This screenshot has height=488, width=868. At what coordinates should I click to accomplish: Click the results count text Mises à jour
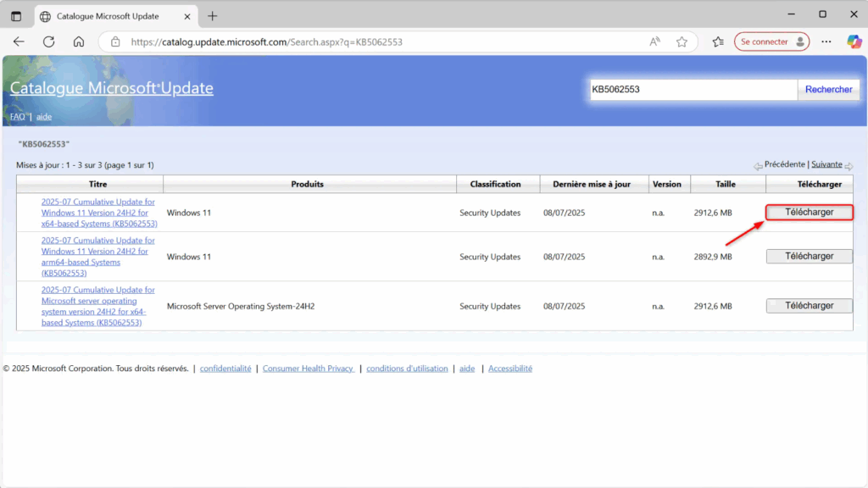(86, 165)
